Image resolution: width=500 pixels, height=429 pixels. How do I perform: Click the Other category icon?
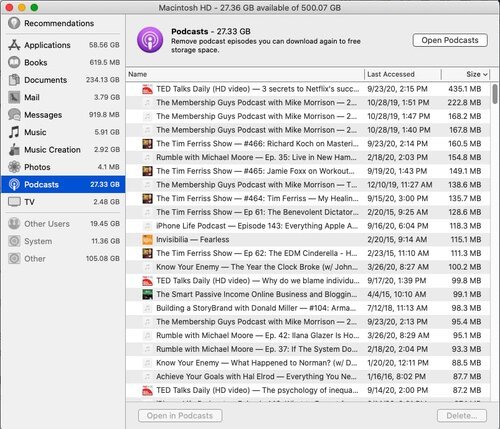click(14, 258)
